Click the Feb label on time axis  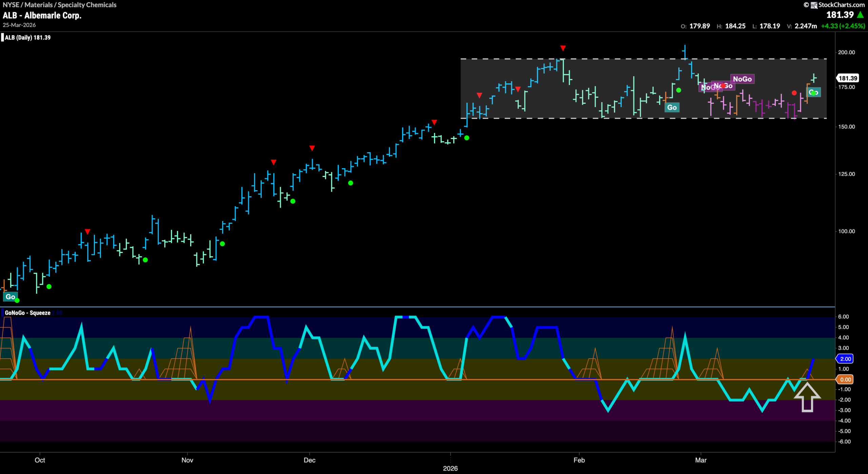tap(579, 460)
